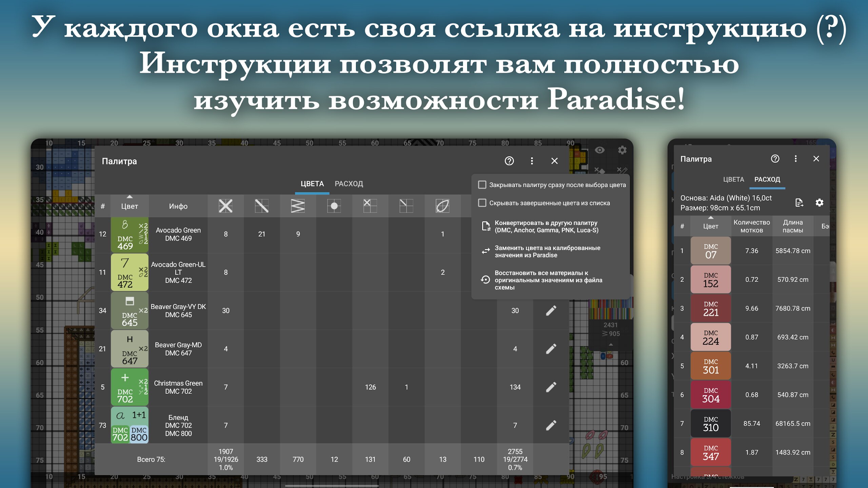Toggle the eye visibility icon above chart
The width and height of the screenshot is (868, 488).
point(599,150)
